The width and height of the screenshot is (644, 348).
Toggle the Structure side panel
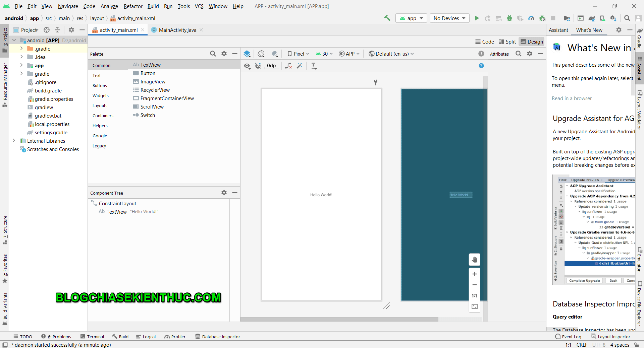5,230
